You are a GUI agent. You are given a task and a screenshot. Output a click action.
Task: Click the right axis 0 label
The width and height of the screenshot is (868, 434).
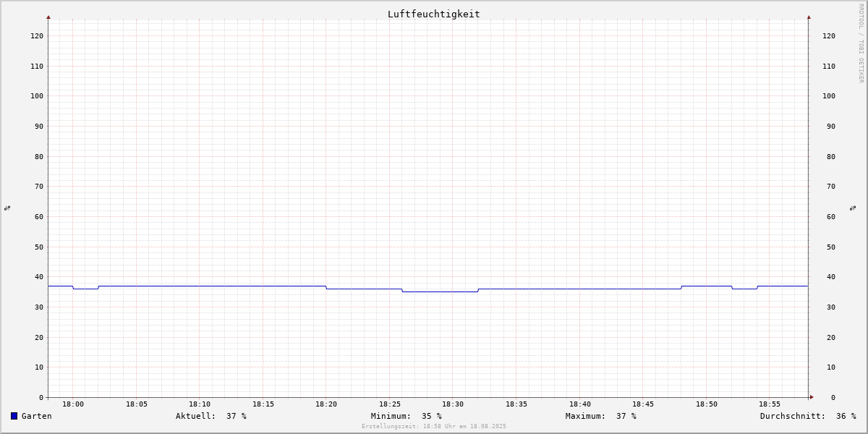pyautogui.click(x=833, y=397)
